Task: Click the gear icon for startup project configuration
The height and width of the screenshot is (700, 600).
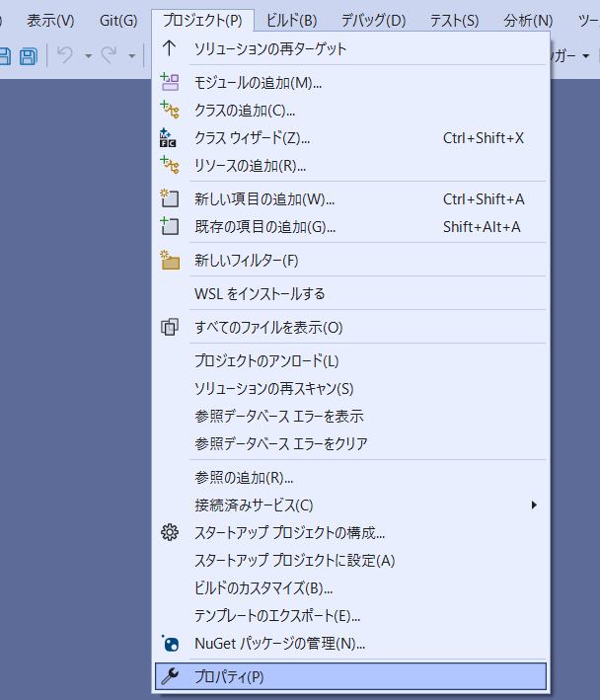Action: [x=170, y=533]
